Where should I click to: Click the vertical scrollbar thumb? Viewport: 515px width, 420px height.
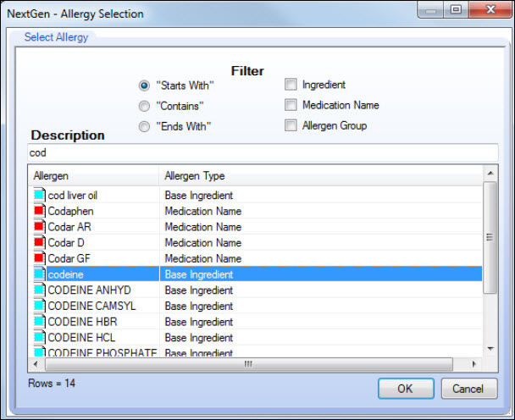click(490, 237)
